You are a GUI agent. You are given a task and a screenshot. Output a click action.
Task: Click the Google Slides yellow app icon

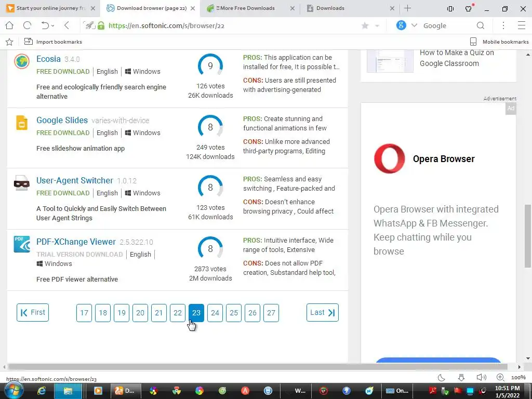click(x=22, y=123)
